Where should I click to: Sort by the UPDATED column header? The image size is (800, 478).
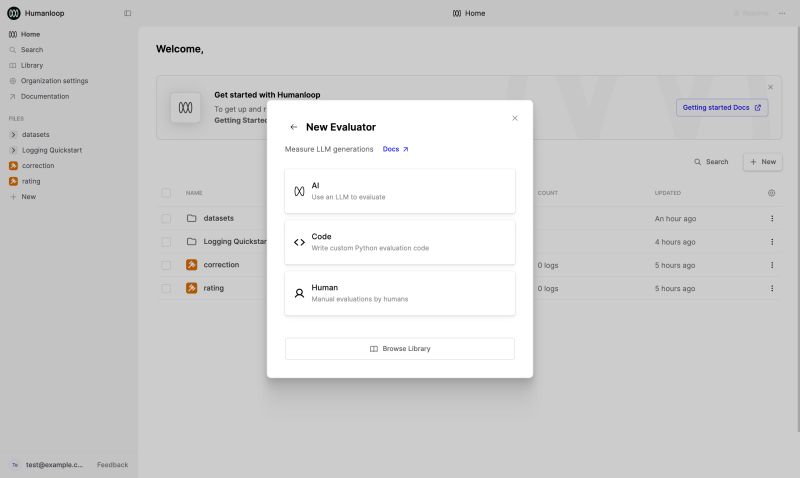(x=667, y=193)
